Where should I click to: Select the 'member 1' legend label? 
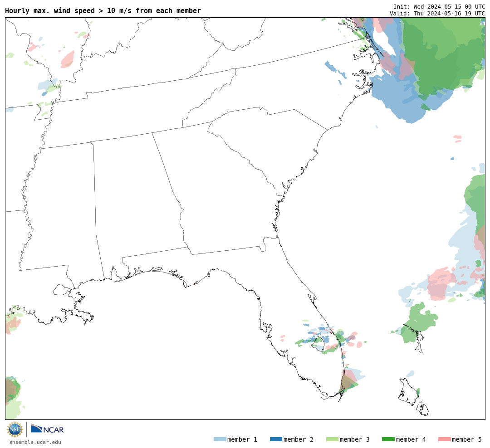point(242,439)
